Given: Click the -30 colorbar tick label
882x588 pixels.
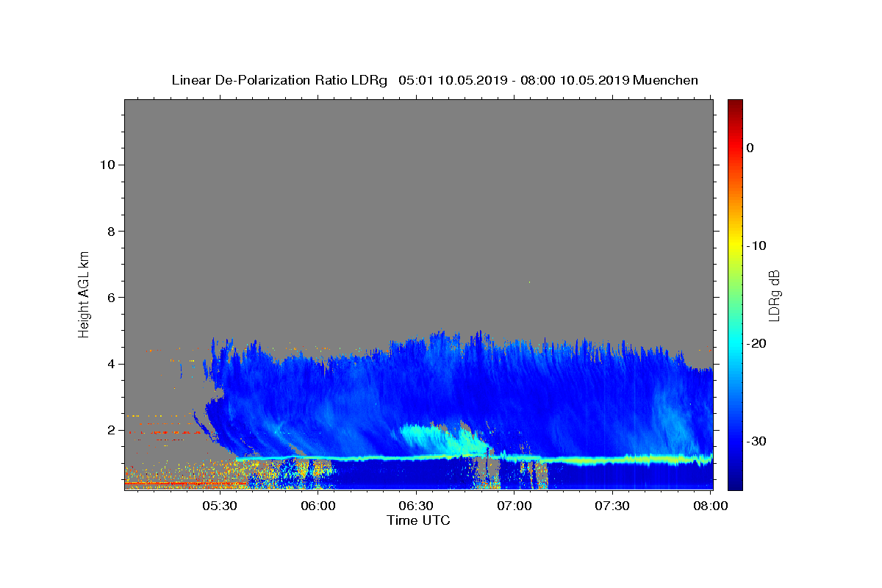Looking at the screenshot, I should coord(757,441).
